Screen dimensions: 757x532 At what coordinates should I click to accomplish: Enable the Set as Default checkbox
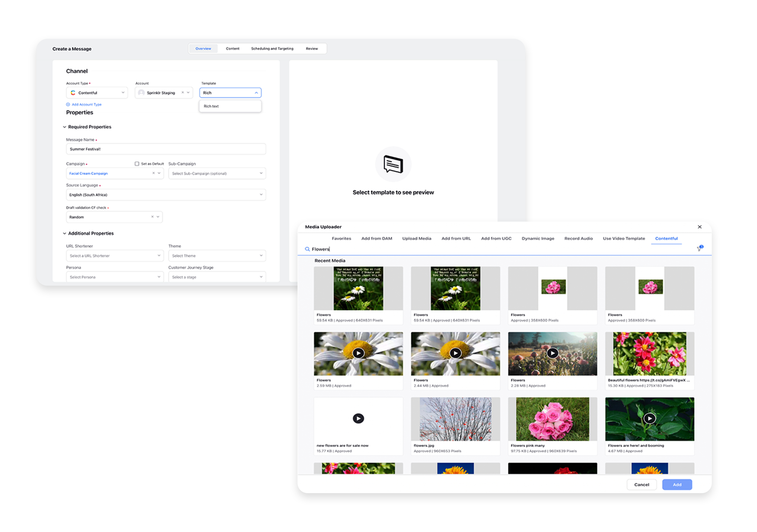(x=137, y=163)
